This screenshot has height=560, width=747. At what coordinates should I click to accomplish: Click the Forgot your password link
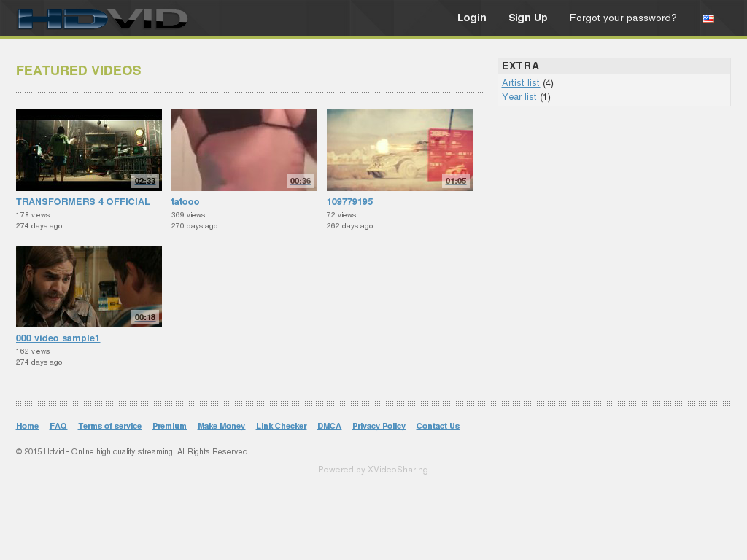click(623, 18)
